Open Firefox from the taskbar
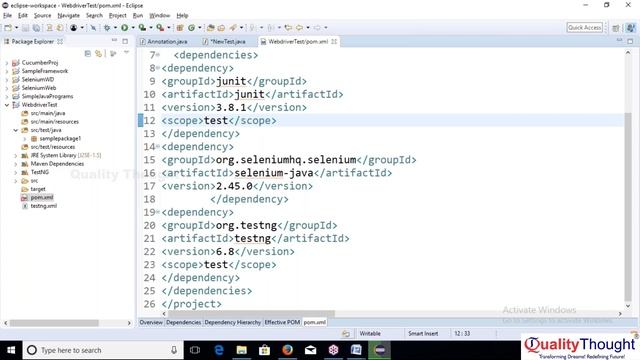 pyautogui.click(x=287, y=350)
